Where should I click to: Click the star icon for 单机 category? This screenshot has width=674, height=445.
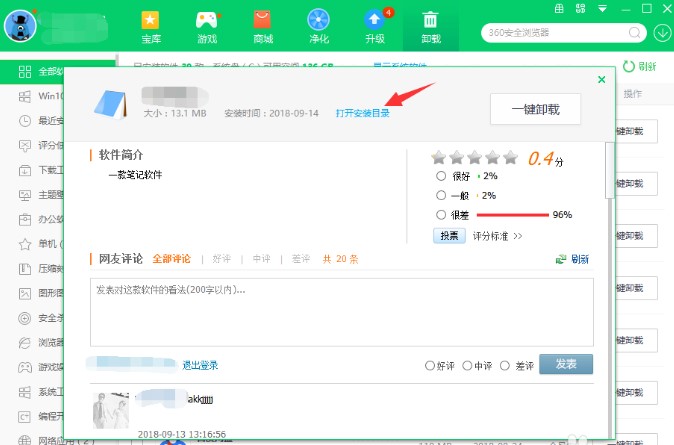tap(25, 244)
